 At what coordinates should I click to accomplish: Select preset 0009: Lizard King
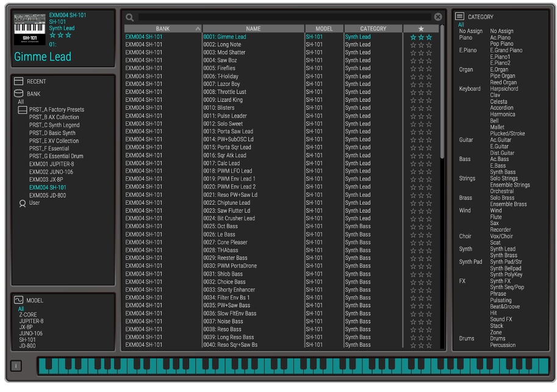click(x=223, y=100)
